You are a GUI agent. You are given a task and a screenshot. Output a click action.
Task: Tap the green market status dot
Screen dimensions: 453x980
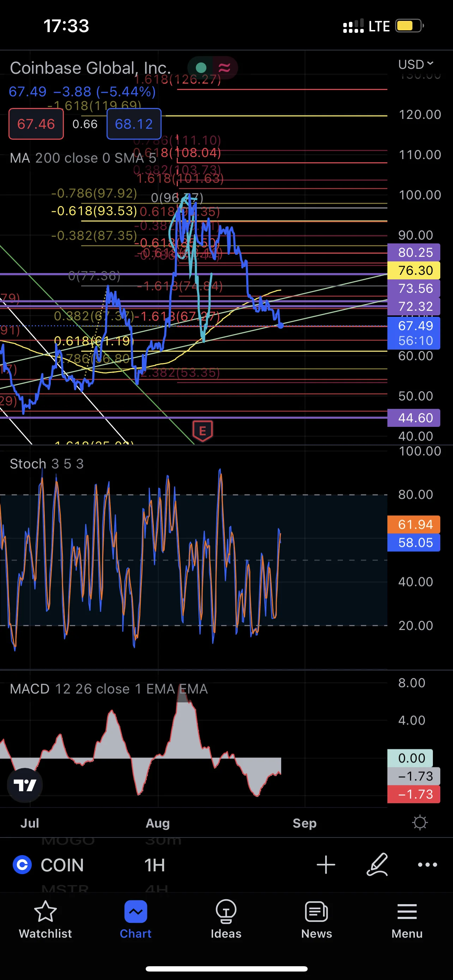201,68
